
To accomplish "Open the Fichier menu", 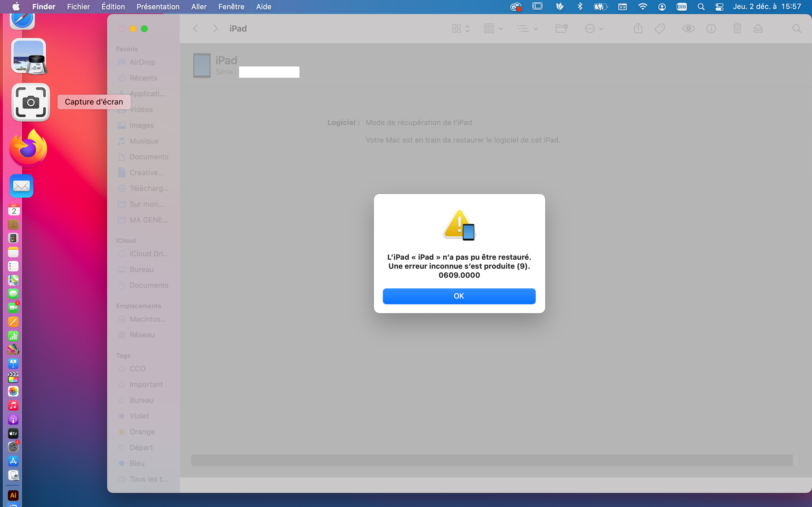I will click(x=78, y=7).
